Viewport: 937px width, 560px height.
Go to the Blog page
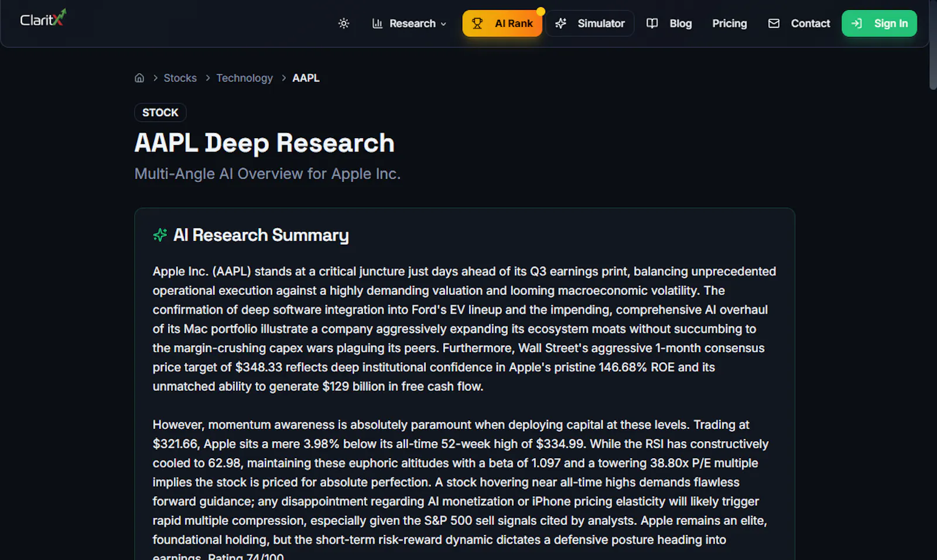tap(669, 23)
